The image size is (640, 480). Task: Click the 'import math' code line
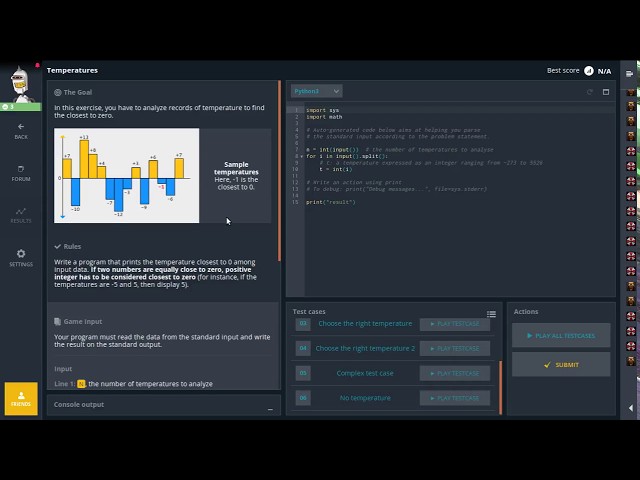[324, 117]
